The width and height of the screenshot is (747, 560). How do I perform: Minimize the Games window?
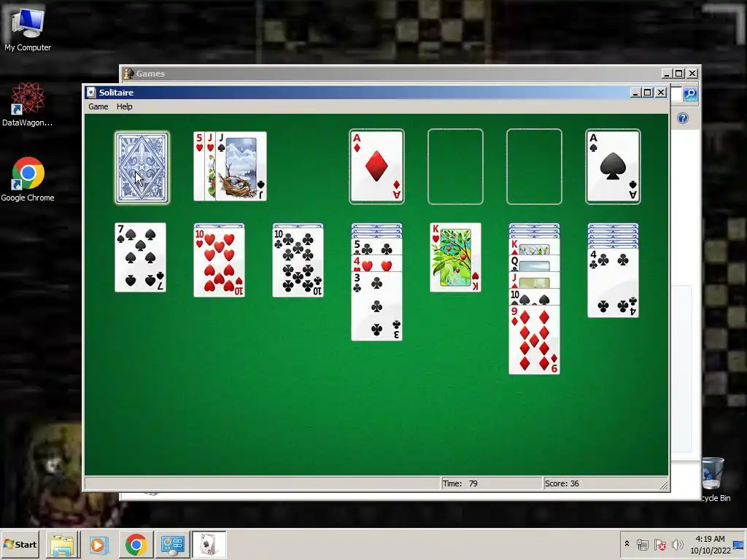click(667, 74)
